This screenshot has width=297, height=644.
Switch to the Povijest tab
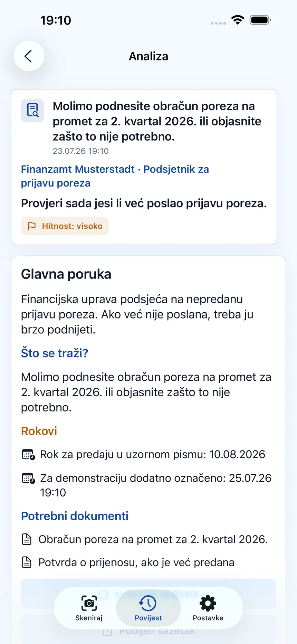click(148, 608)
